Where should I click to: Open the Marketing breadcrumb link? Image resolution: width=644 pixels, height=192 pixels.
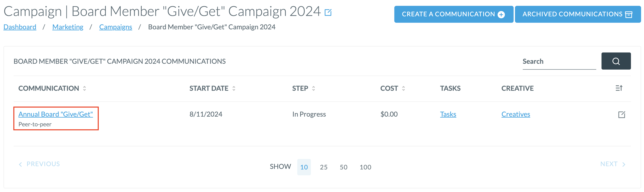click(68, 27)
